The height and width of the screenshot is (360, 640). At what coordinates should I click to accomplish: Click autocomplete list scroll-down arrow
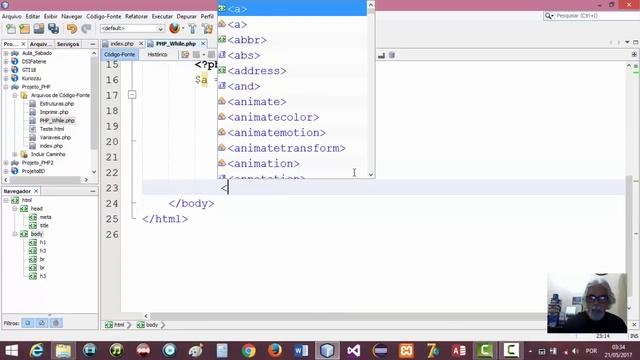tap(371, 174)
